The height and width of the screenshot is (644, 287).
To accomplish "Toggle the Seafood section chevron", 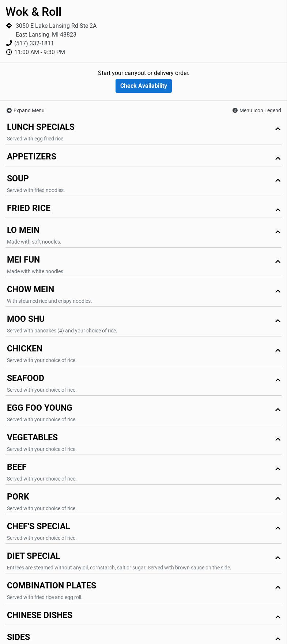I will pos(278,380).
